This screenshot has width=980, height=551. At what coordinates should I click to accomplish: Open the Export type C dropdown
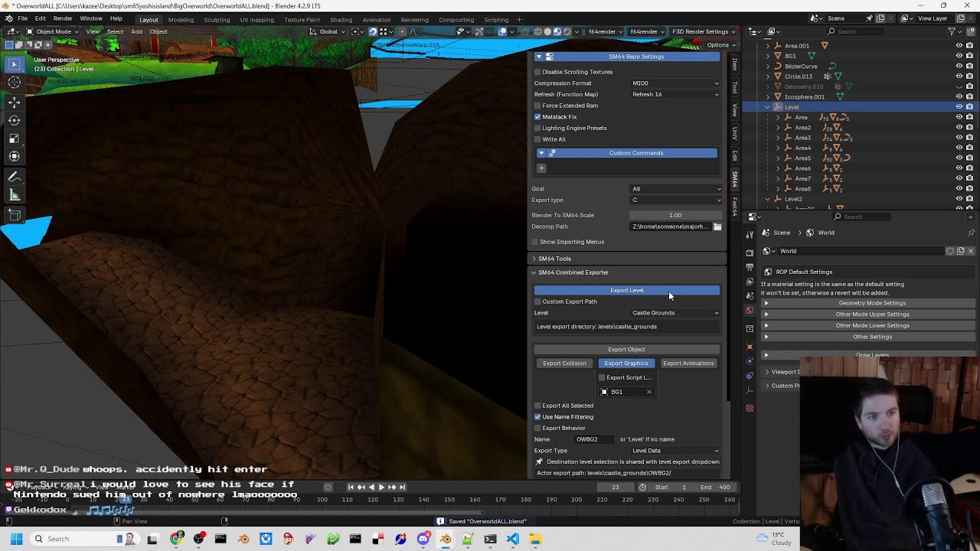(x=675, y=200)
